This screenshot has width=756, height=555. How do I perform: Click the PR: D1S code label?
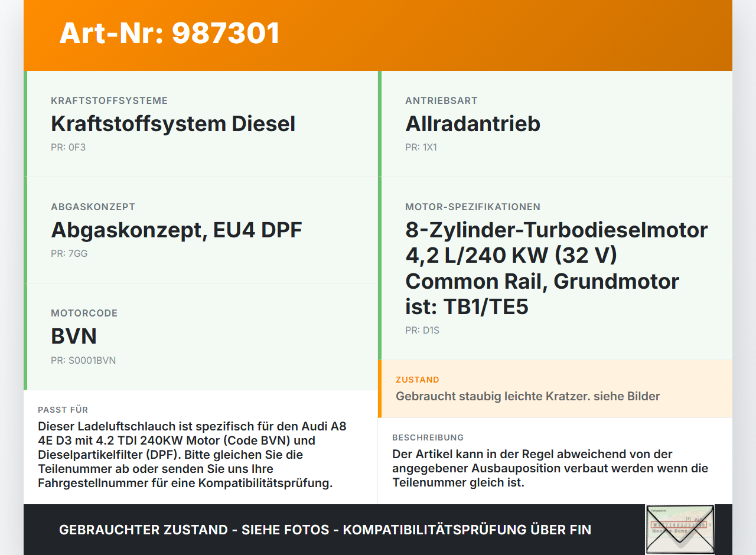click(422, 330)
